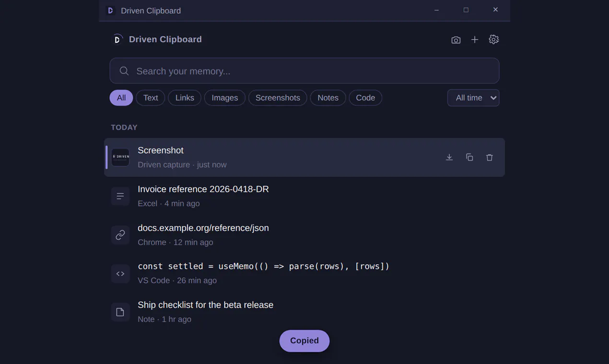Viewport: 609px width, 364px height.
Task: Select the Screenshot entry title
Action: [161, 150]
